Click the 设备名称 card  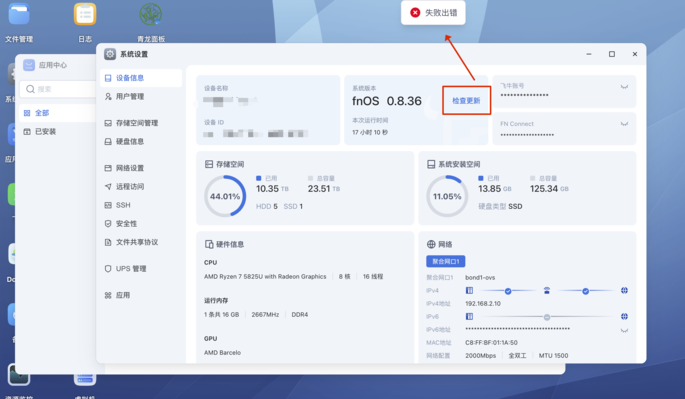pyautogui.click(x=268, y=110)
